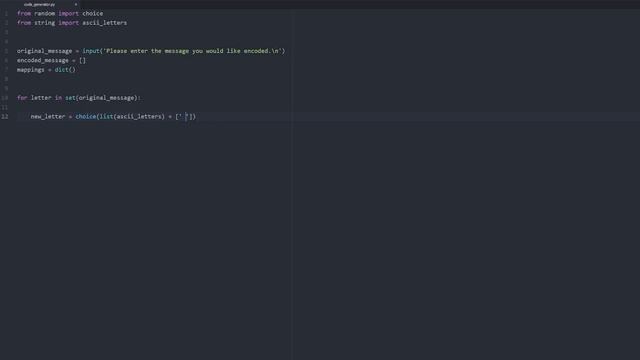Click the 'new_letter' variable on line 12

pos(48,117)
